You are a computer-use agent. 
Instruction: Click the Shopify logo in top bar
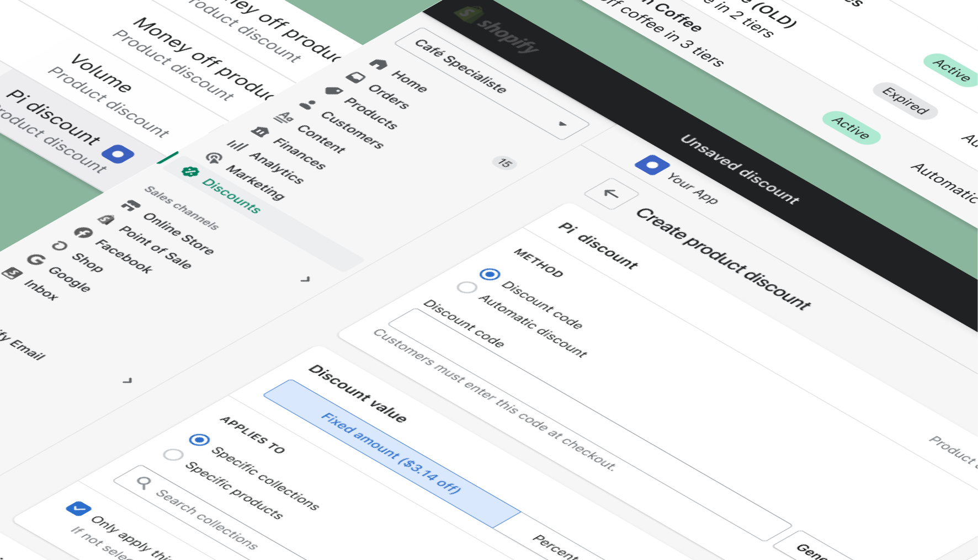tap(496, 29)
